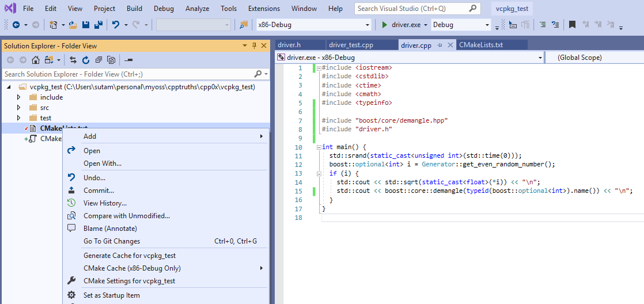Open Solution Explorer window options dropdown arrow
Viewport: 644px width, 304px height.
[245, 46]
